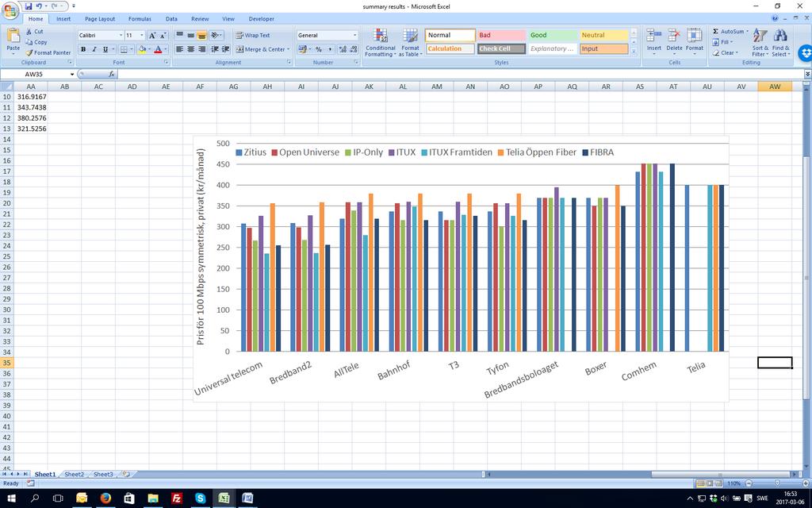This screenshot has width=812, height=508.
Task: Open the font size 11 dropdown
Action: click(143, 35)
